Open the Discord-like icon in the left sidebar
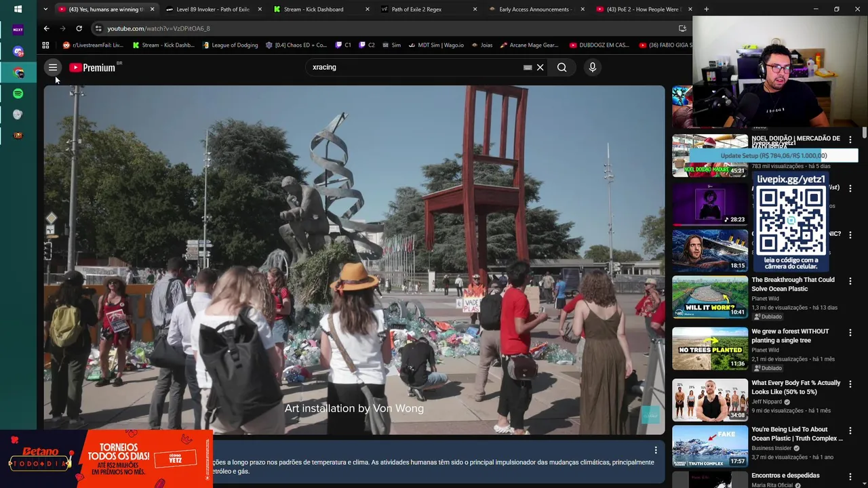Viewport: 868px width, 488px height. click(18, 52)
